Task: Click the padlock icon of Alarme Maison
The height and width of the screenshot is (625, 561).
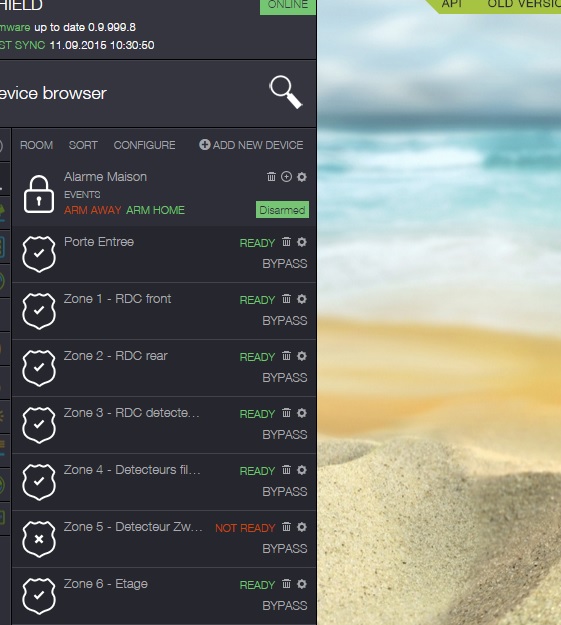Action: tap(39, 194)
